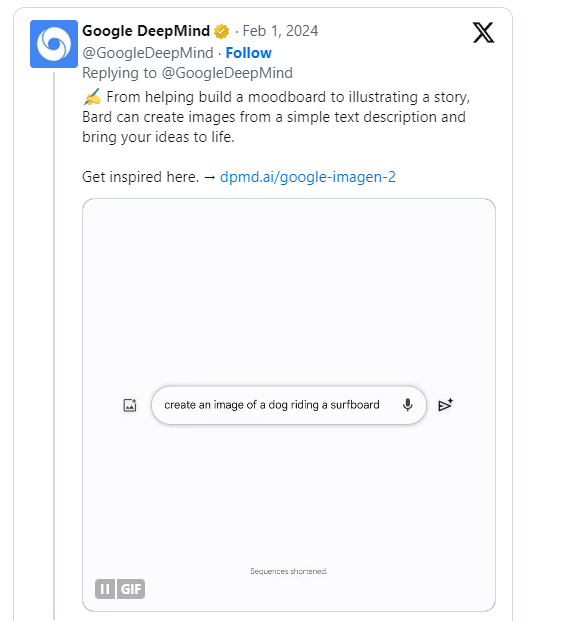
Task: Open the Feb 1, 2024 timestamp
Action: 280,31
